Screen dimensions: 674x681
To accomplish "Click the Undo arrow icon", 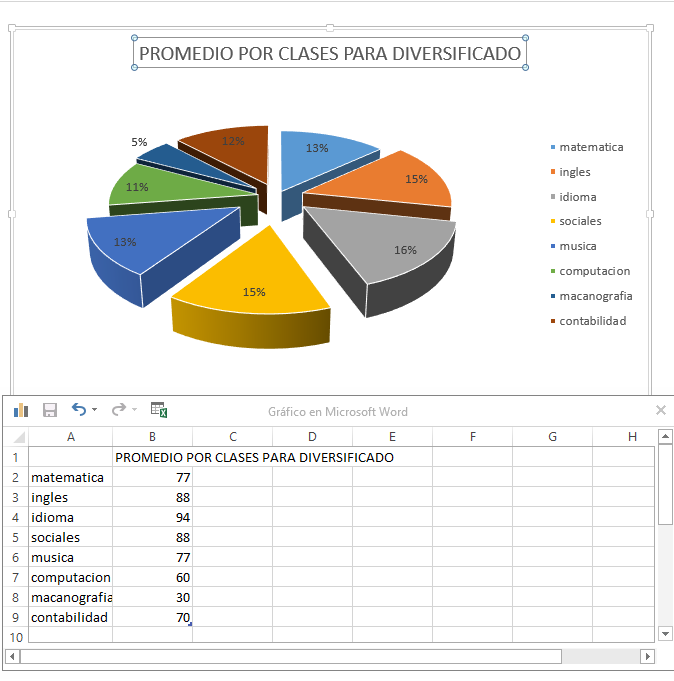I will 79,410.
